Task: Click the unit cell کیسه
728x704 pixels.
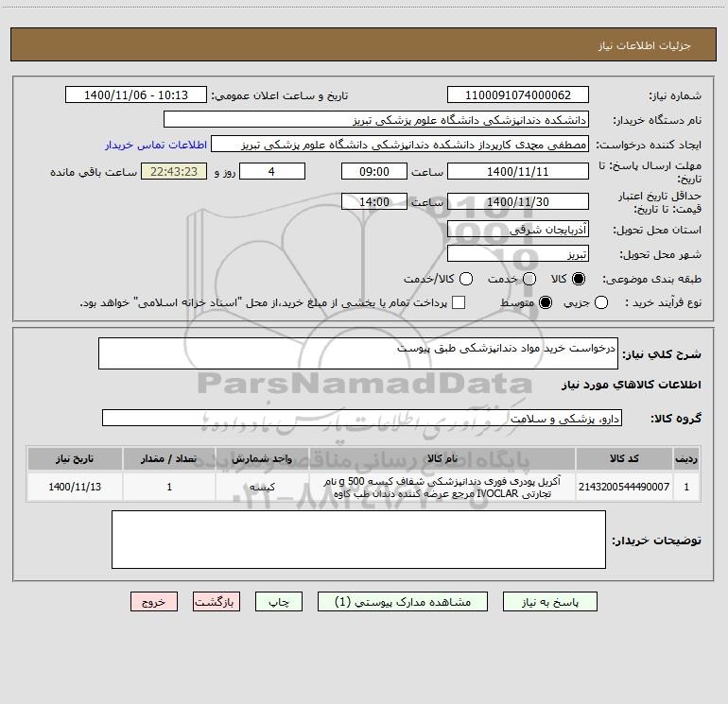Action: [x=262, y=487]
